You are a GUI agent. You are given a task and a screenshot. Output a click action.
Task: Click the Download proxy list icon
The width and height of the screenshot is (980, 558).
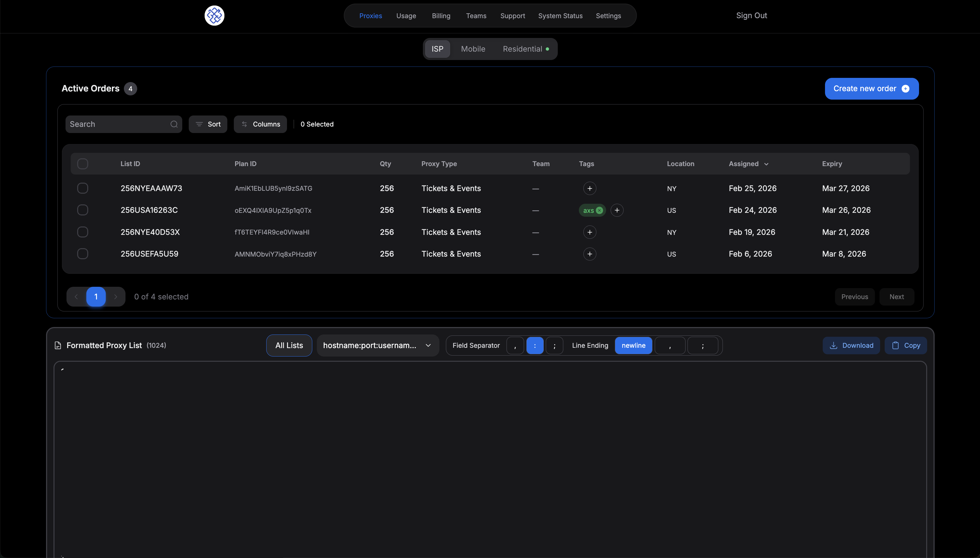click(x=833, y=346)
